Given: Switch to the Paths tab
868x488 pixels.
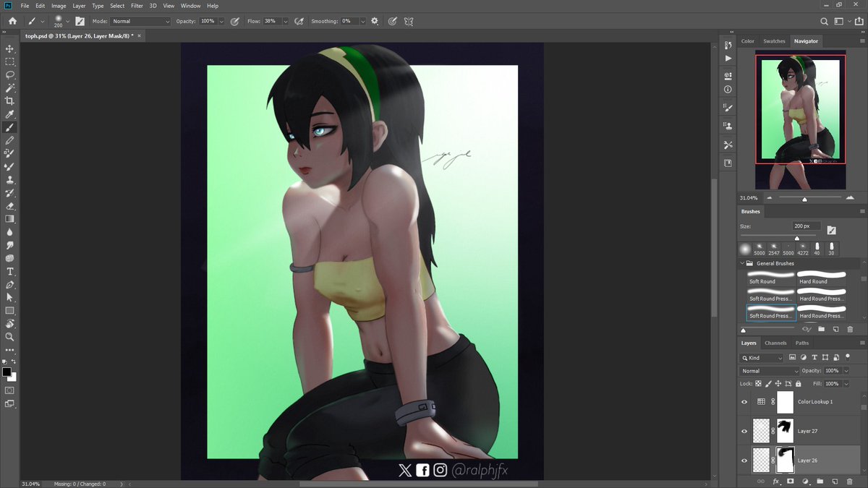Looking at the screenshot, I should (x=802, y=343).
